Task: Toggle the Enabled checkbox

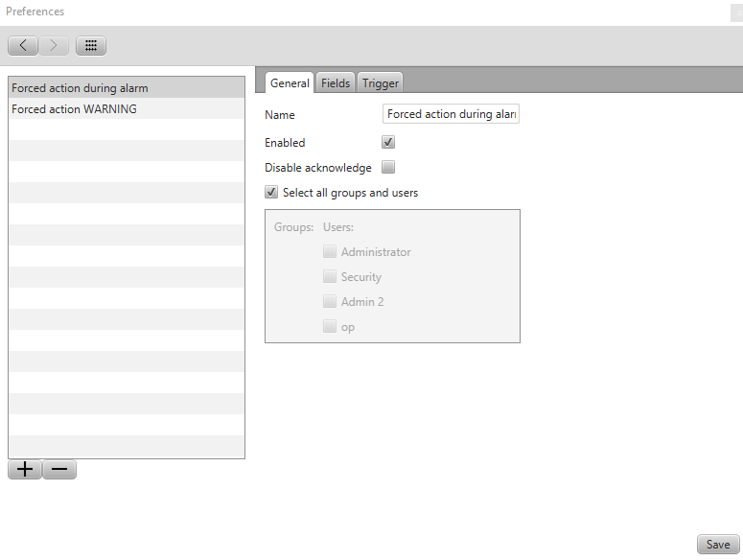Action: coord(388,143)
